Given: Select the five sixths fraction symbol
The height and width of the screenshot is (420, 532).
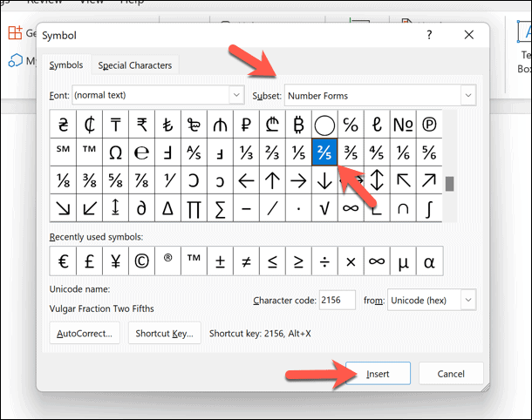Looking at the screenshot, I should pos(429,152).
